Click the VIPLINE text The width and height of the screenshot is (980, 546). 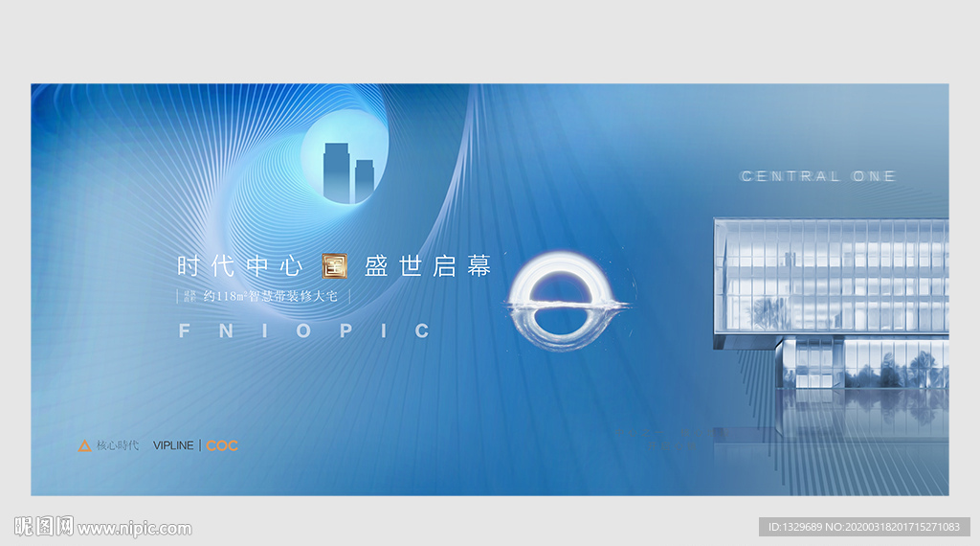click(173, 445)
